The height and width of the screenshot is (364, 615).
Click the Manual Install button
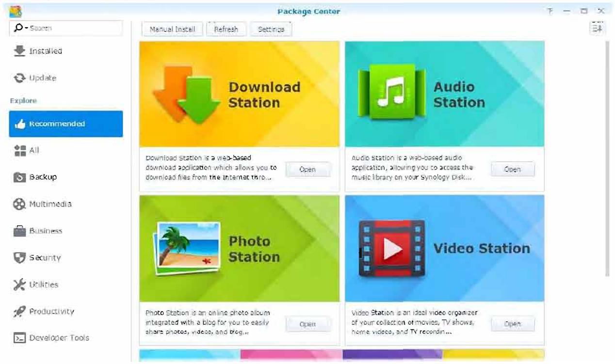[172, 29]
